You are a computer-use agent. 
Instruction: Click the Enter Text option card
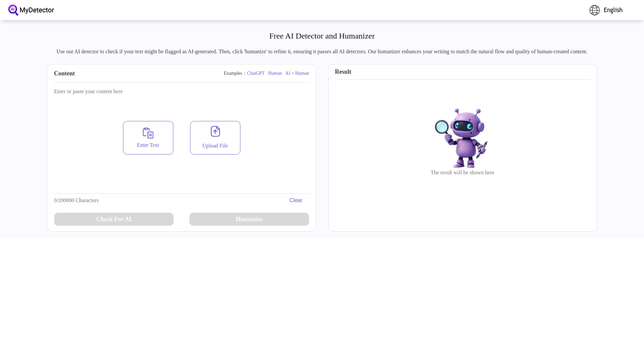pyautogui.click(x=148, y=137)
